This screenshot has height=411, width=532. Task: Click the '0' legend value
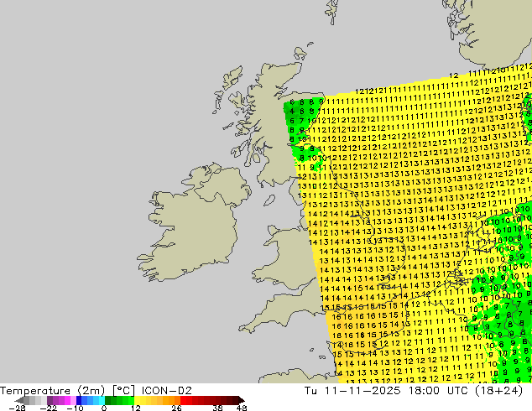pos(104,408)
